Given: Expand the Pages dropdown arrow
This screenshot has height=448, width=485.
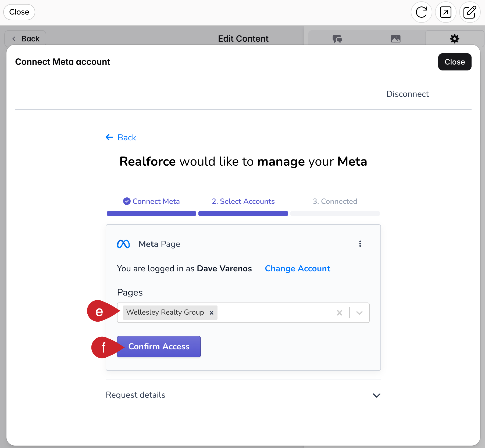Looking at the screenshot, I should click(x=359, y=313).
